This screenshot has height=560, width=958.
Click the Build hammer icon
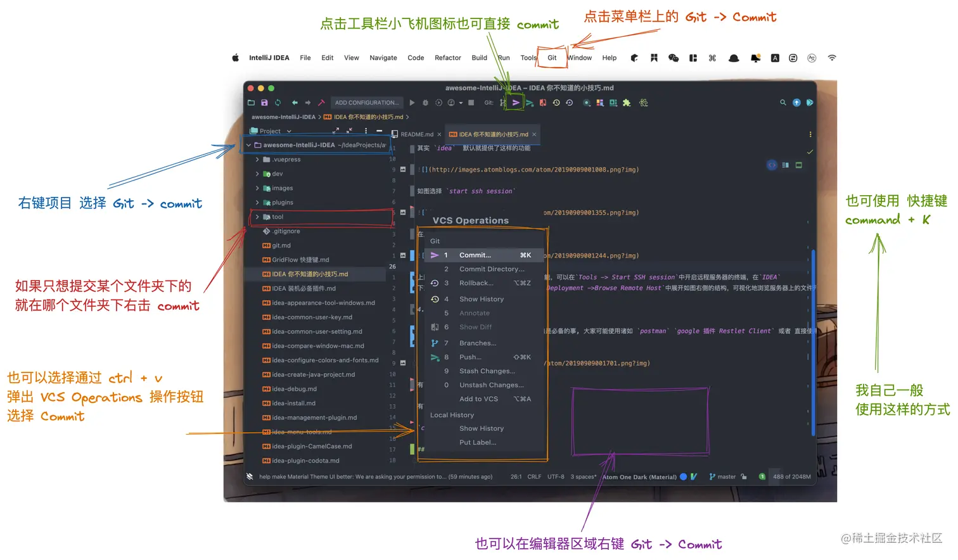pos(321,103)
